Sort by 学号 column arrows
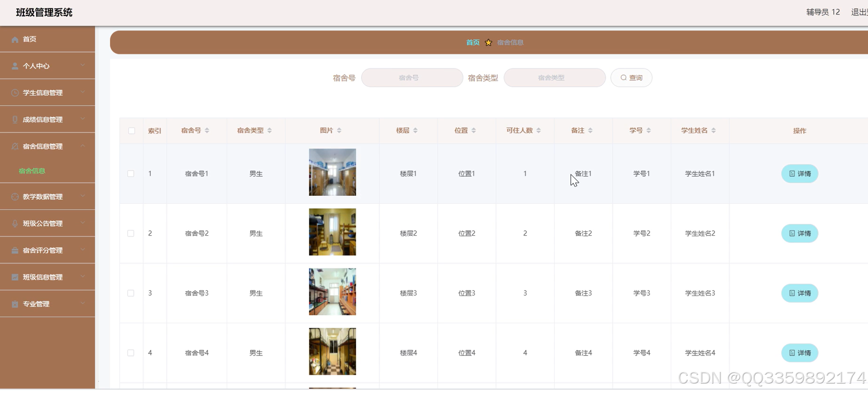 649,130
